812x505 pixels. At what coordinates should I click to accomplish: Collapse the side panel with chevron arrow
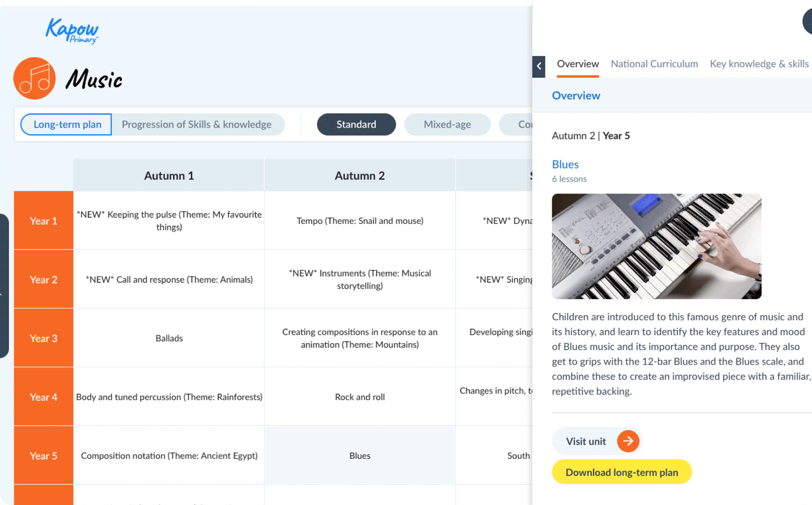539,66
